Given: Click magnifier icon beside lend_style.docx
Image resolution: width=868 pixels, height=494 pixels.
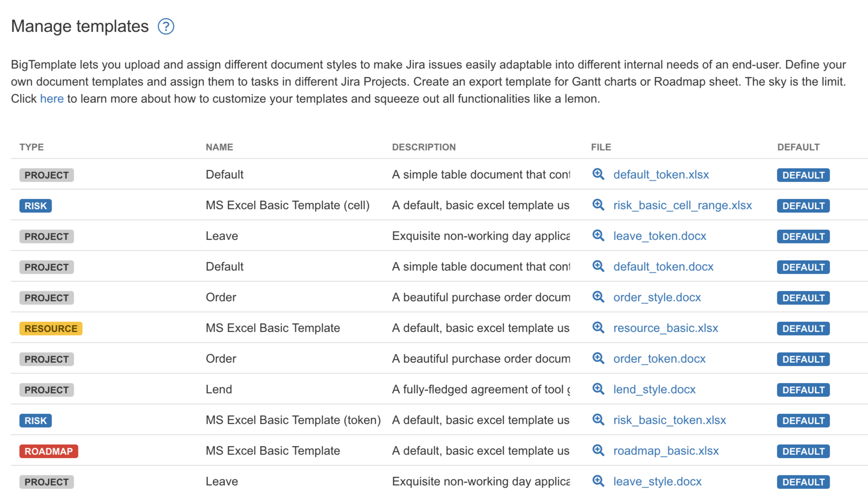Looking at the screenshot, I should [x=598, y=389].
